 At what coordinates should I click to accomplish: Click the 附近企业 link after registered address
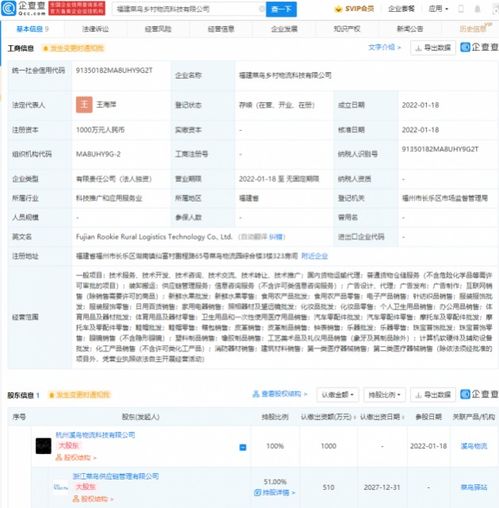click(314, 256)
